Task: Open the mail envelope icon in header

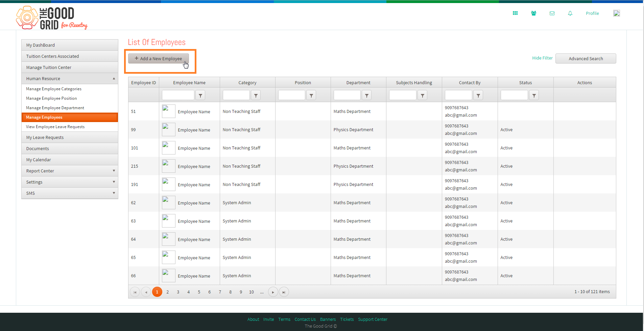Action: (x=552, y=14)
